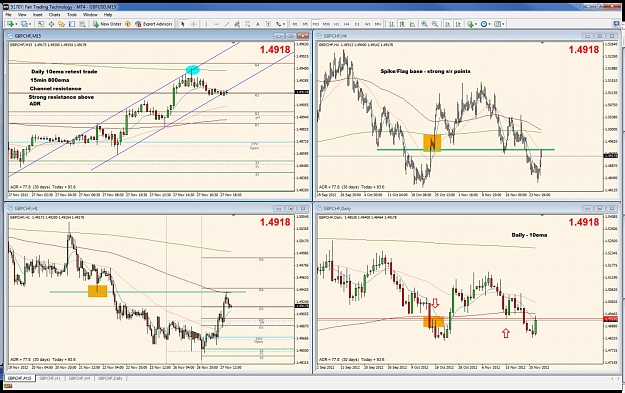
Task: Expand the arrows tool dropdown
Action: click(284, 24)
